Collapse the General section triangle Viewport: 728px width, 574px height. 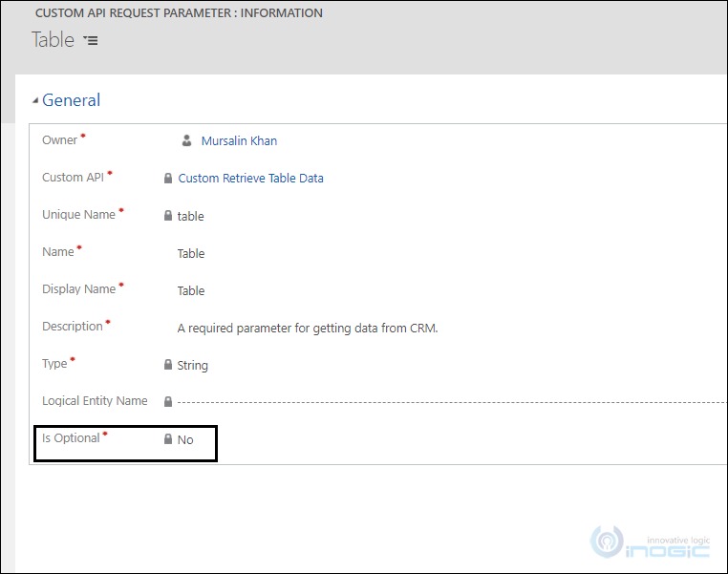click(36, 101)
